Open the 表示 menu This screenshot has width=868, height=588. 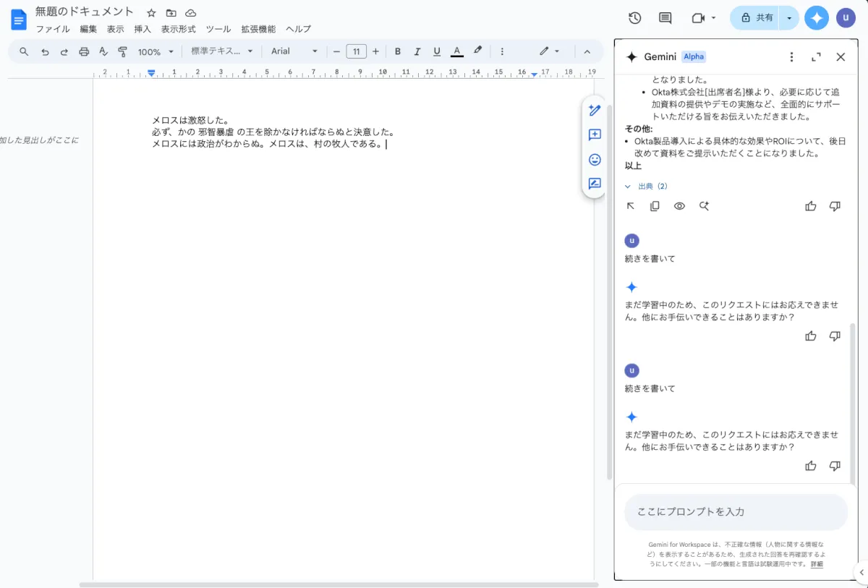click(x=116, y=29)
